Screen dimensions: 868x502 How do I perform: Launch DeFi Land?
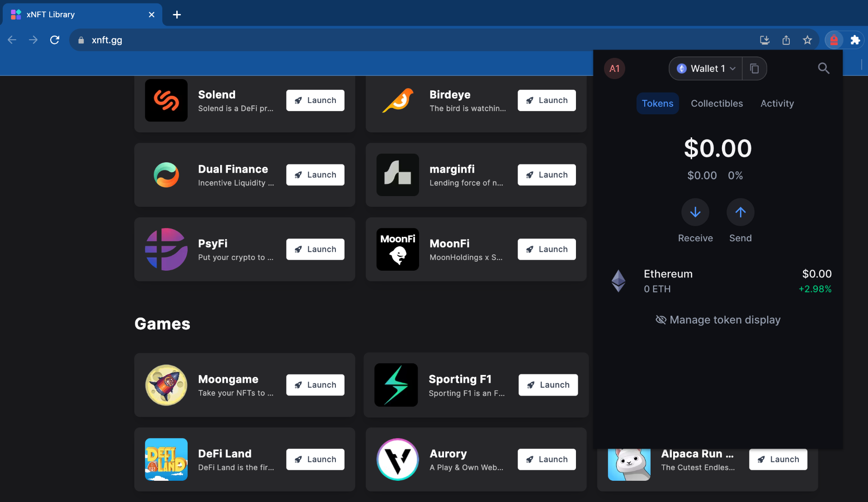pyautogui.click(x=315, y=460)
